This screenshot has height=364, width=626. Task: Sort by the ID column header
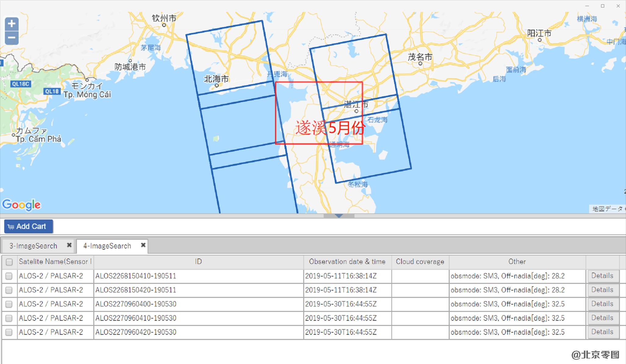click(x=198, y=262)
